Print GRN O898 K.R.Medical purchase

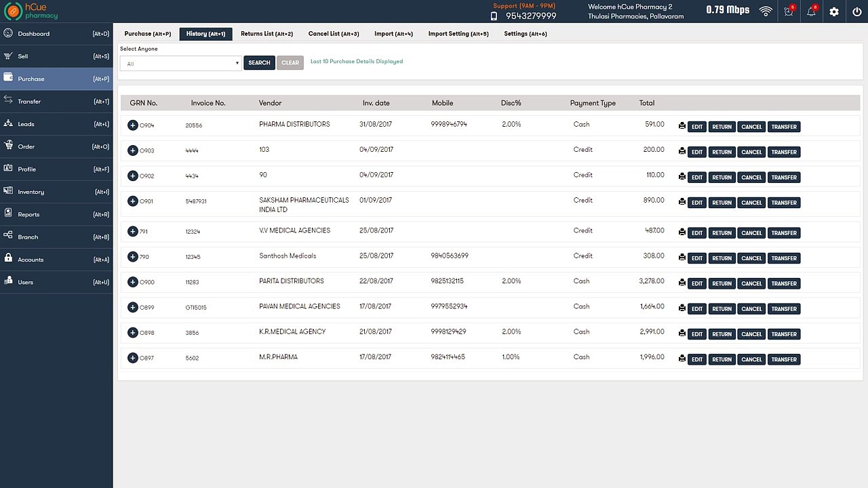pyautogui.click(x=682, y=334)
